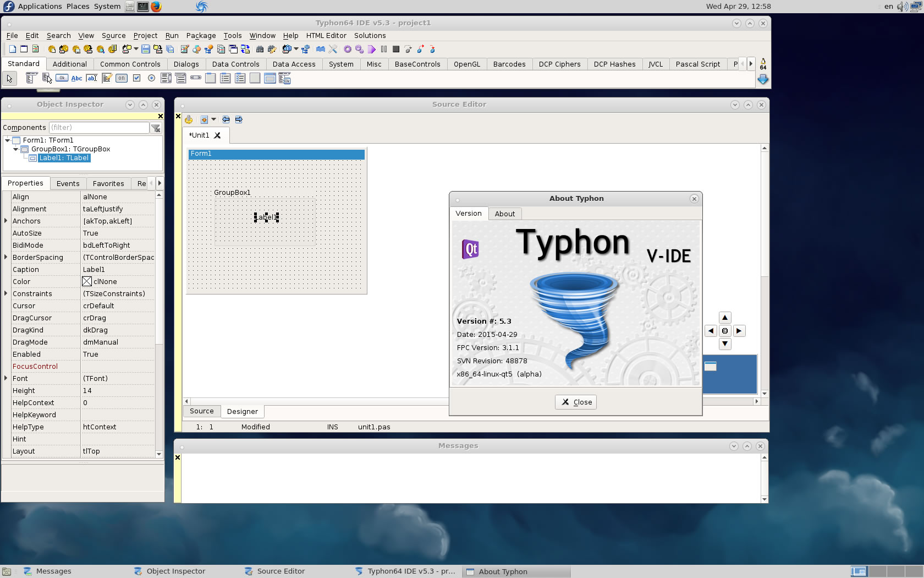Choose the TScrollBar component icon

point(196,78)
